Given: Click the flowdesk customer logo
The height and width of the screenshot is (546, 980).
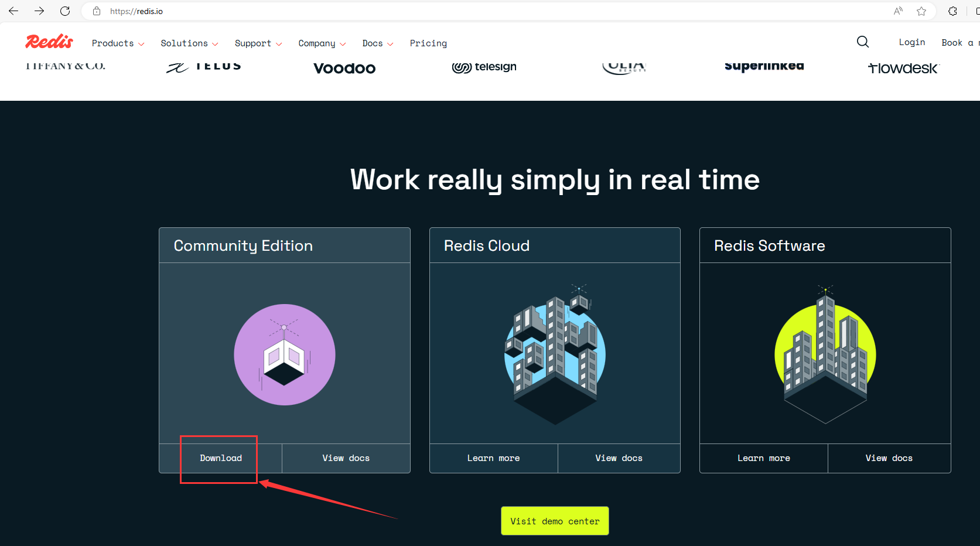Looking at the screenshot, I should 903,68.
